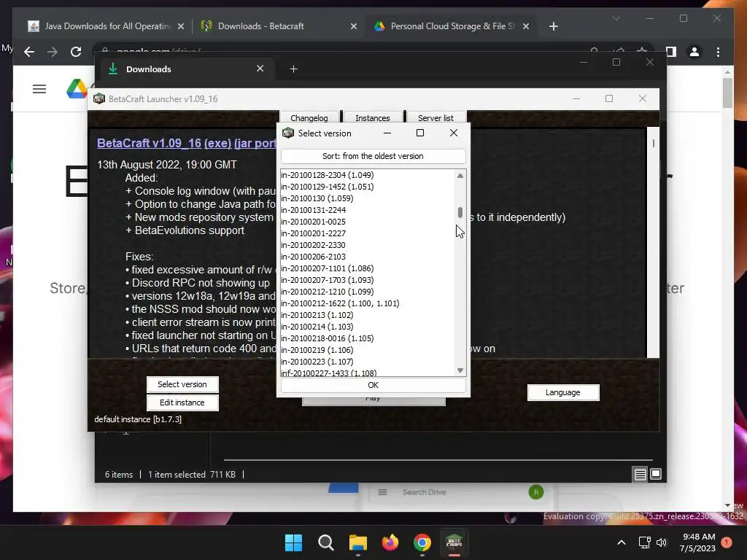This screenshot has height=560, width=747.
Task: Open the Server list tab
Action: point(436,117)
